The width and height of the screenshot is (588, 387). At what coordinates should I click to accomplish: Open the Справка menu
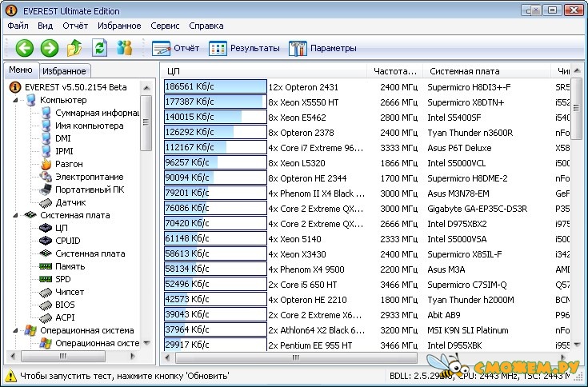(206, 26)
